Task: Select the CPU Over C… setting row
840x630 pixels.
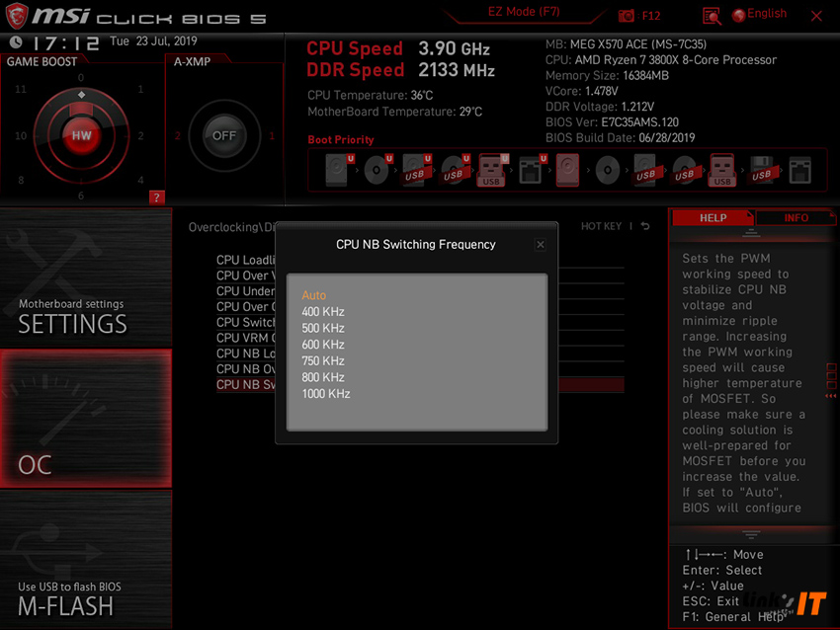Action: coord(246,306)
